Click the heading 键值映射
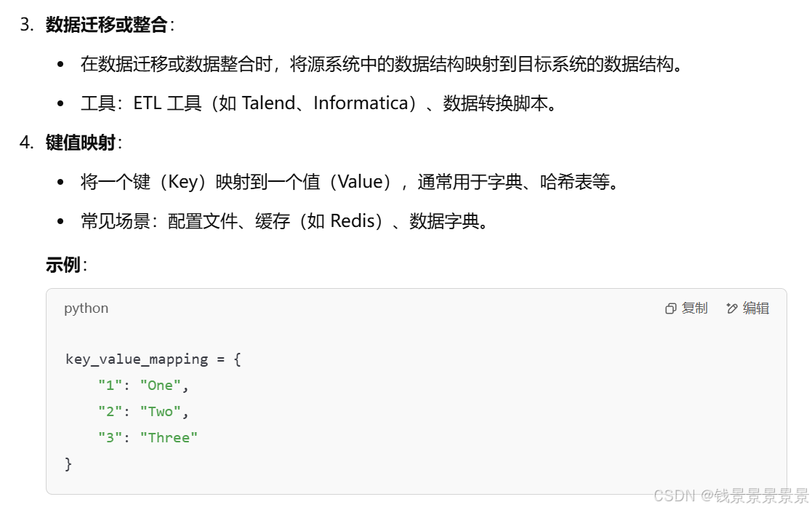The width and height of the screenshot is (812, 510). point(80,143)
